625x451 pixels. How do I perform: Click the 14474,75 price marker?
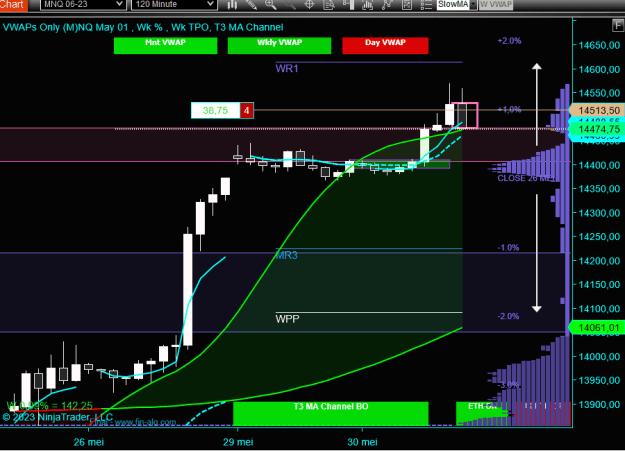pos(597,129)
